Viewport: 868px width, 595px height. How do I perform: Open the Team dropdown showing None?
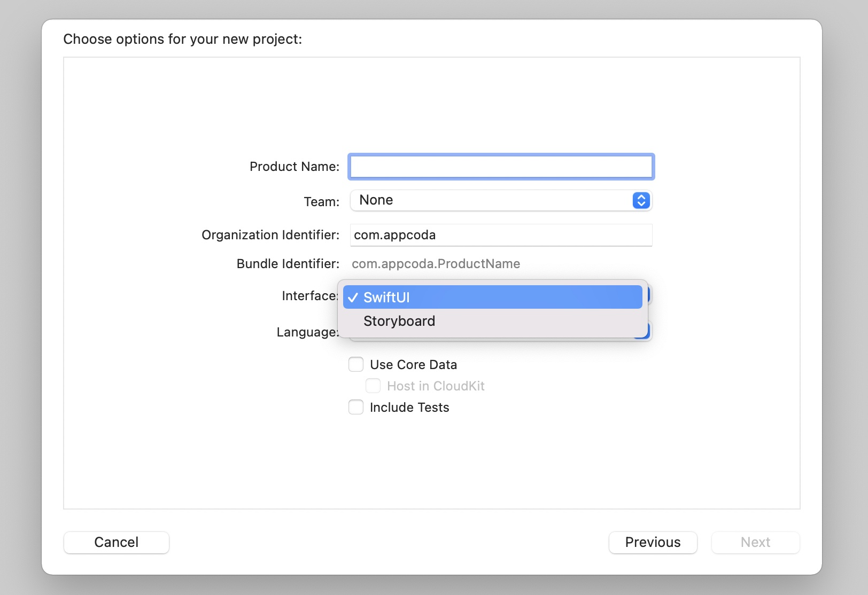[x=501, y=200]
